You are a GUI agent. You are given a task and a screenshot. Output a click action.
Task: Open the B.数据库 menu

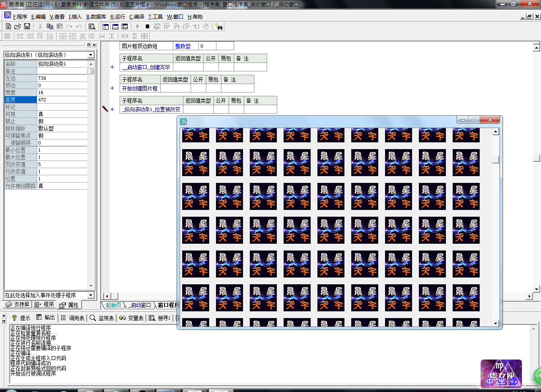[96, 17]
